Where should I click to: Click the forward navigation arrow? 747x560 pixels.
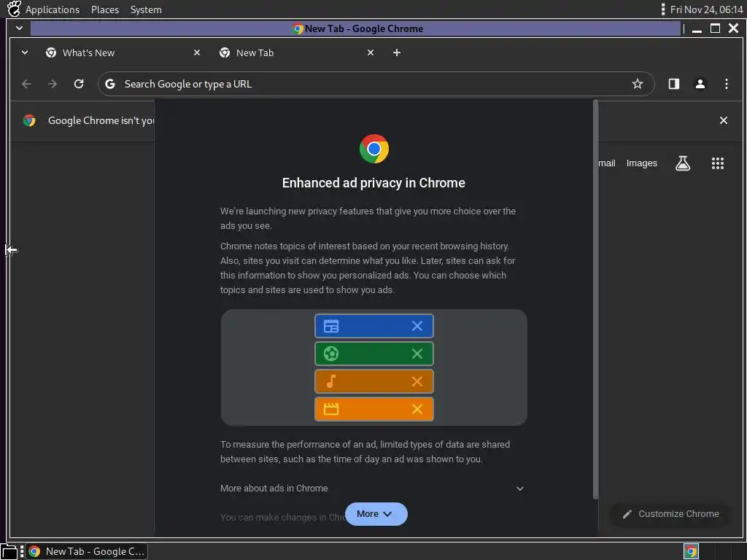(x=53, y=84)
